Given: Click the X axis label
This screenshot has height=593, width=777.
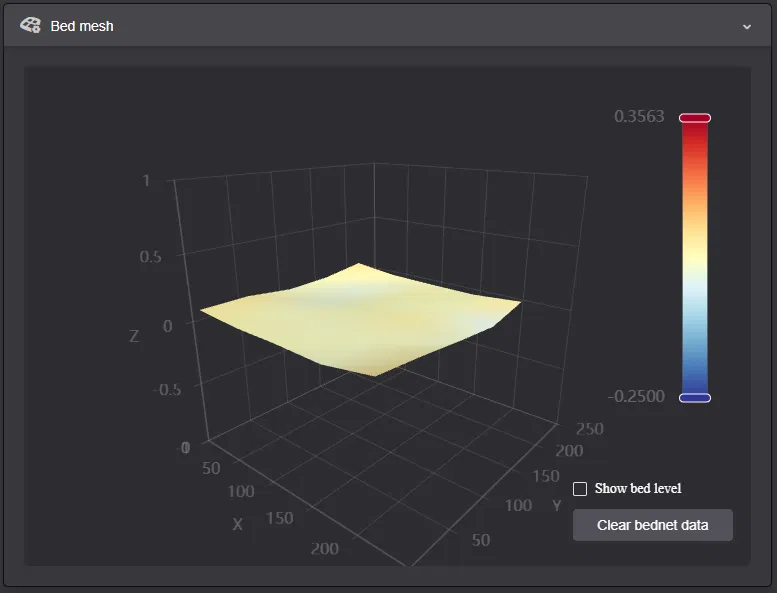Looking at the screenshot, I should [237, 524].
